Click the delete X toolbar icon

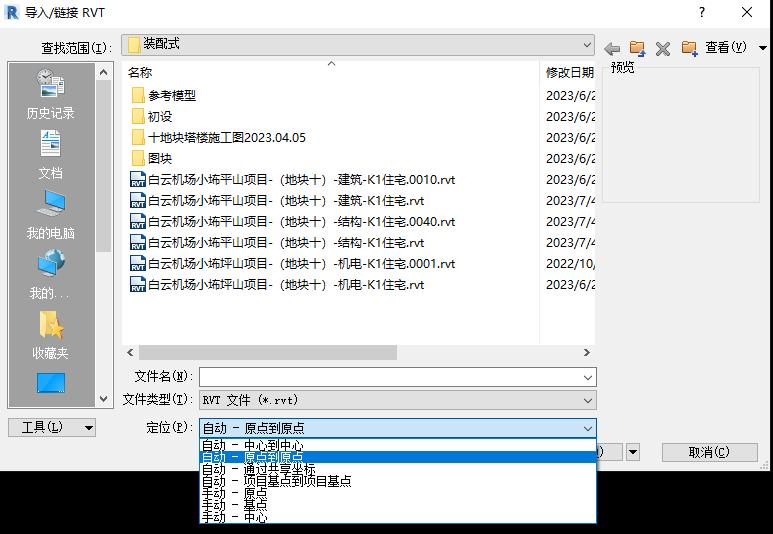662,48
